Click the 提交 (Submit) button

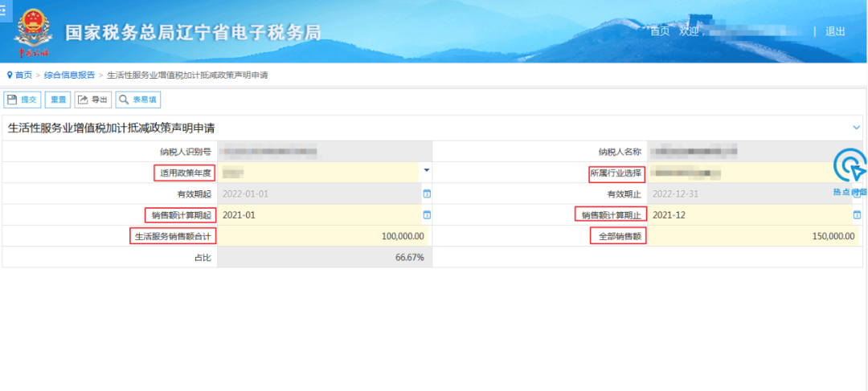tap(23, 100)
